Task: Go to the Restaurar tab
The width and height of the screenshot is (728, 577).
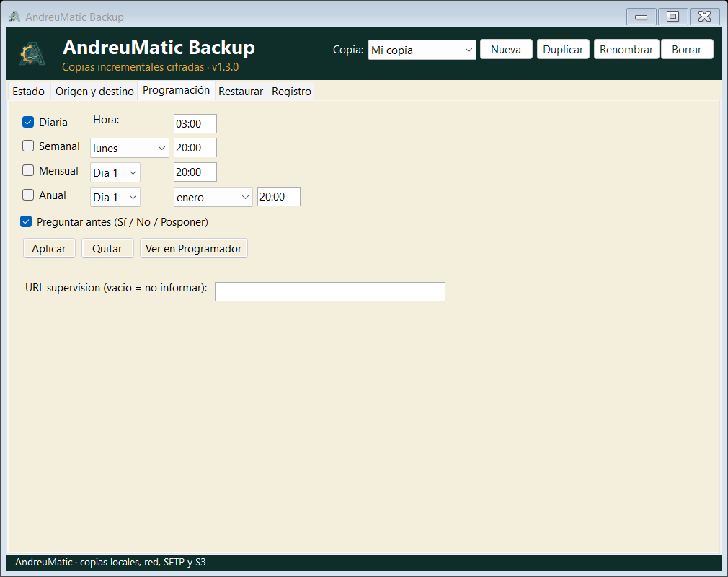Action: 241,92
